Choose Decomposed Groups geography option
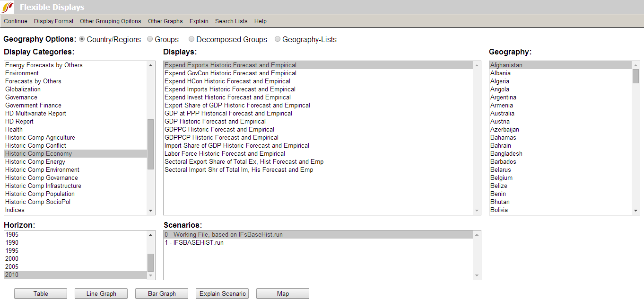The image size is (644, 302). click(191, 39)
